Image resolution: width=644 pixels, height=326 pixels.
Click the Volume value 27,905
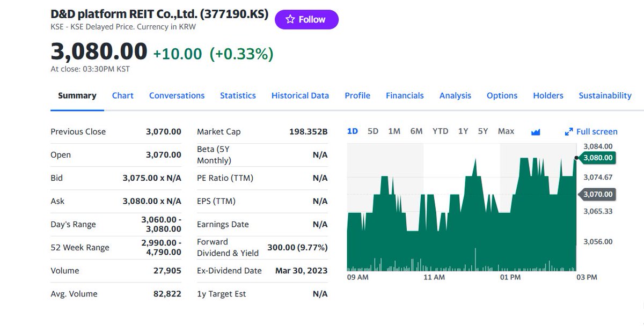click(x=167, y=271)
